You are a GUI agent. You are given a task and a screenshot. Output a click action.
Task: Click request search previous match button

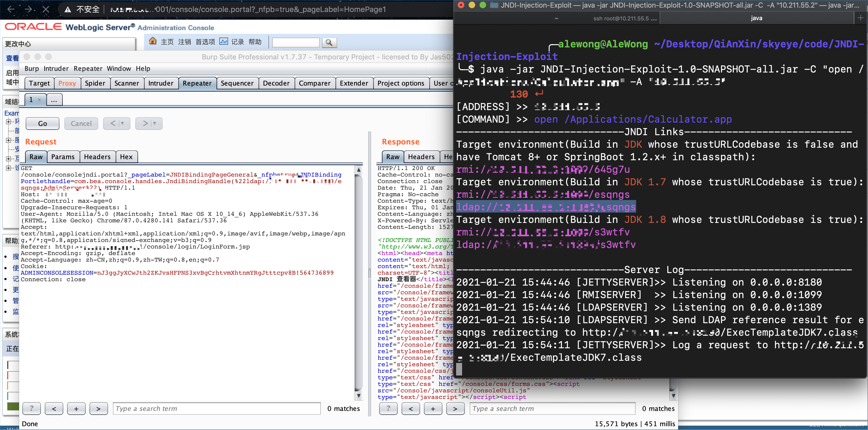(54, 408)
